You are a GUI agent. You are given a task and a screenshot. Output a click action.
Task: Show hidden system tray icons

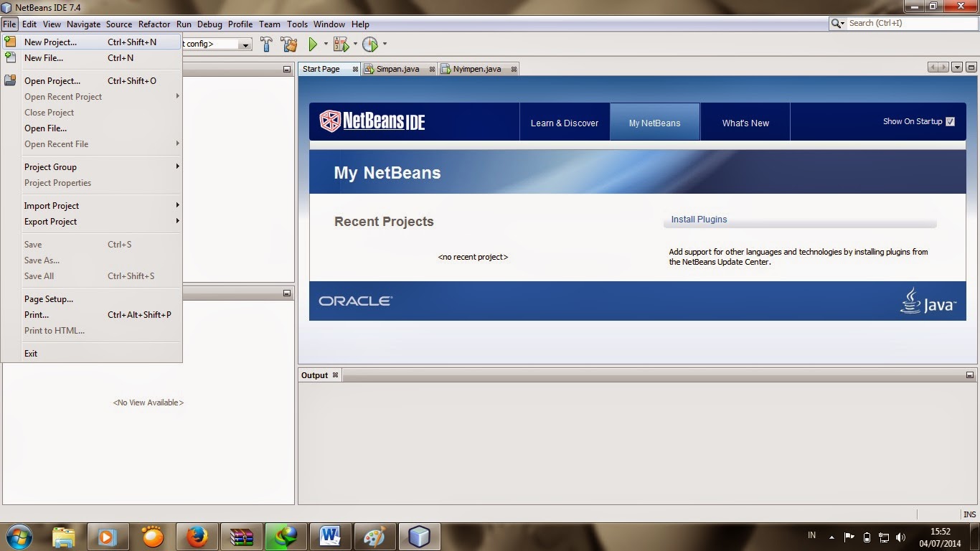coord(831,537)
